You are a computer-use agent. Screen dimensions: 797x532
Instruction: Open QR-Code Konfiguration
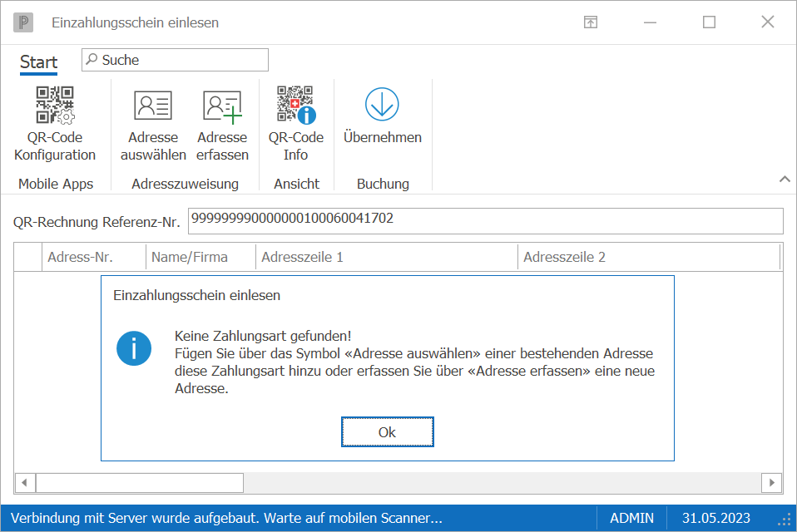pos(55,124)
